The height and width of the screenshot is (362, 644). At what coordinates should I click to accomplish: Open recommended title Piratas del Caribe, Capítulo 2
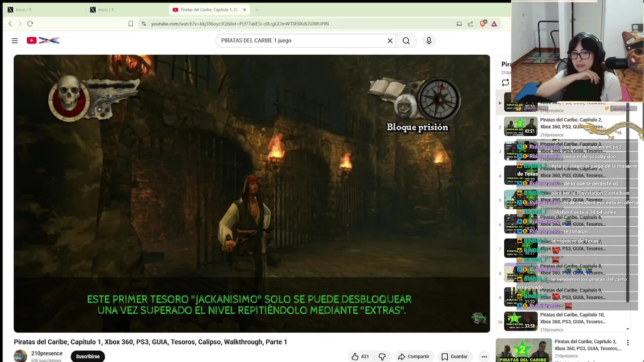point(588,345)
